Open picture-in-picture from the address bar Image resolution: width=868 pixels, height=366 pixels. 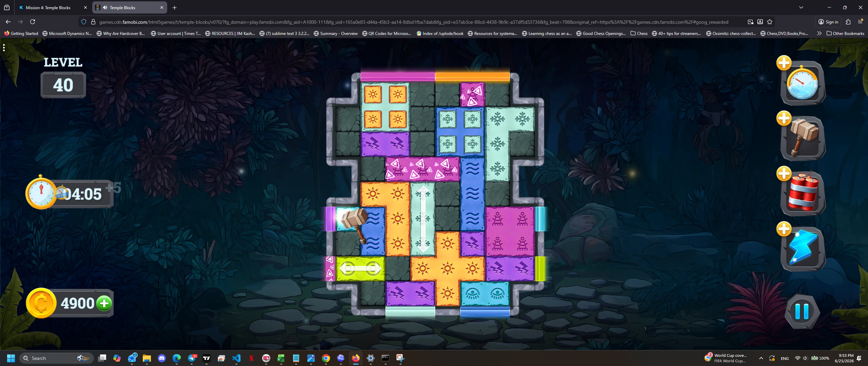(750, 22)
